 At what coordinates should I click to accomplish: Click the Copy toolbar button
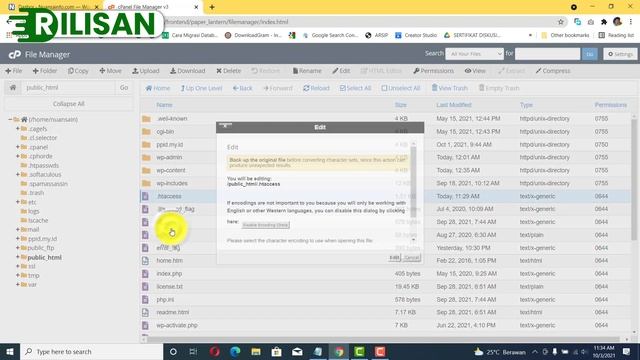[78, 71]
